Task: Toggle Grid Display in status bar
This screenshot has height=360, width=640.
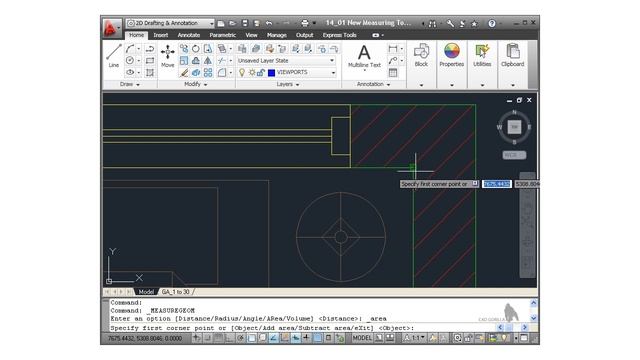Action: coord(219,338)
